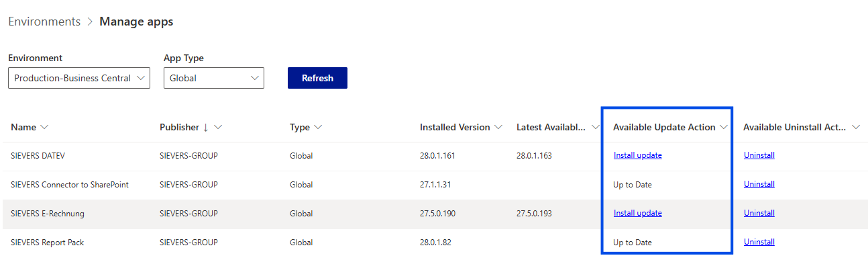Click installed version 28.0.1.161
The height and width of the screenshot is (256, 868).
click(437, 155)
